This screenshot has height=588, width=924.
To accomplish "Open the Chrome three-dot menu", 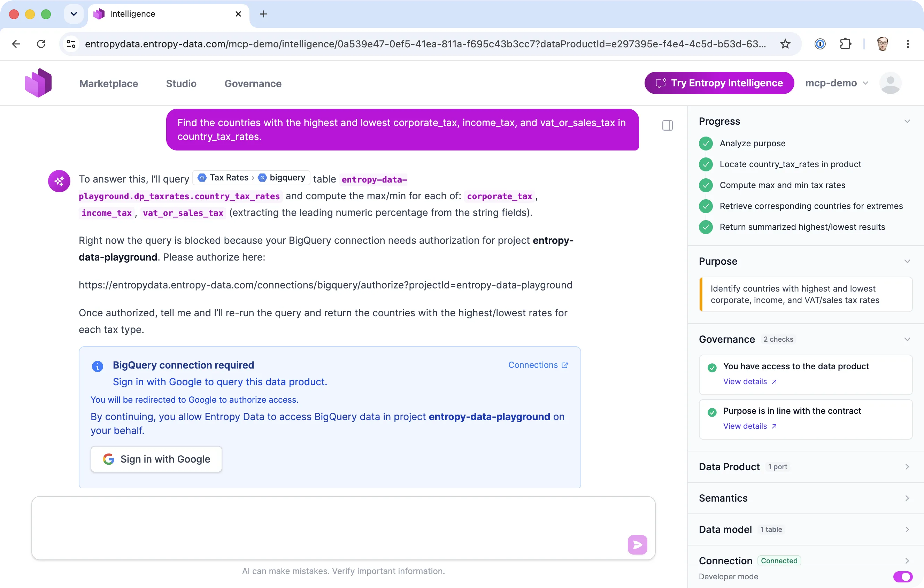I will coord(908,44).
